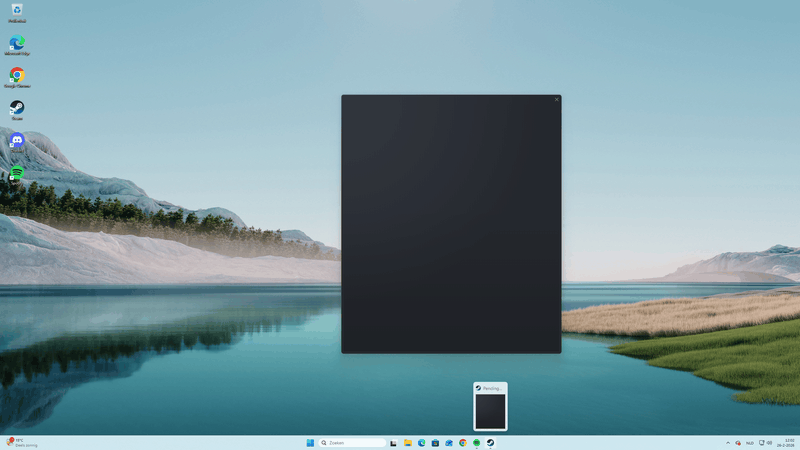Viewport: 800px width, 450px height.
Task: Switch to Spotify in the taskbar
Action: tap(477, 443)
